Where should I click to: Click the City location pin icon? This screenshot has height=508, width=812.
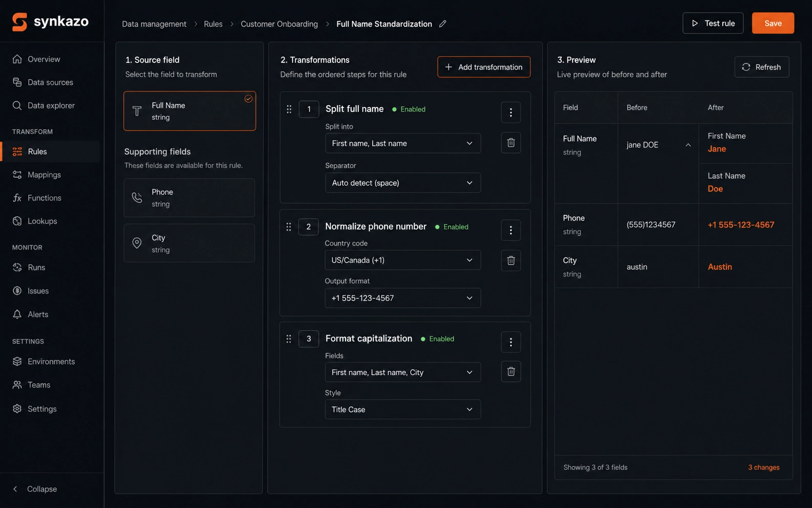(x=137, y=243)
